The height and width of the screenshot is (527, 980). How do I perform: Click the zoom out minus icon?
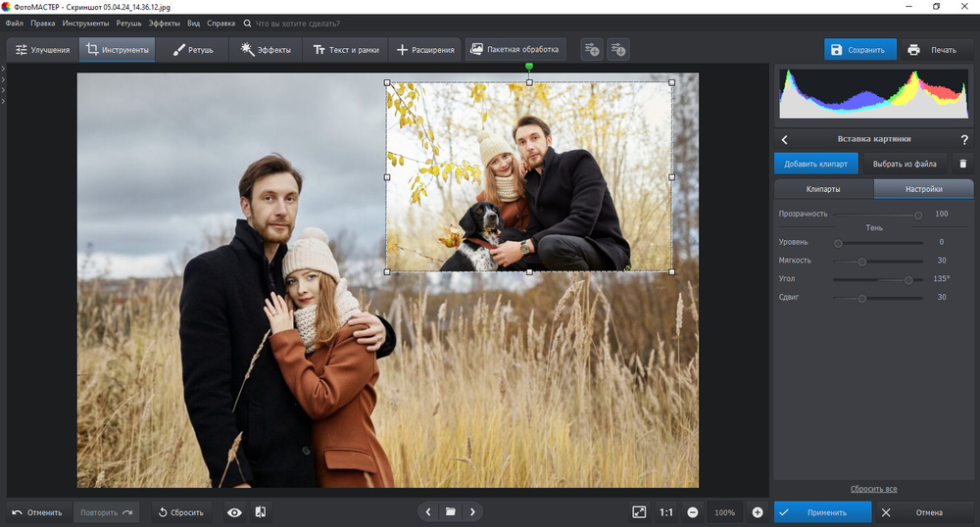point(693,512)
